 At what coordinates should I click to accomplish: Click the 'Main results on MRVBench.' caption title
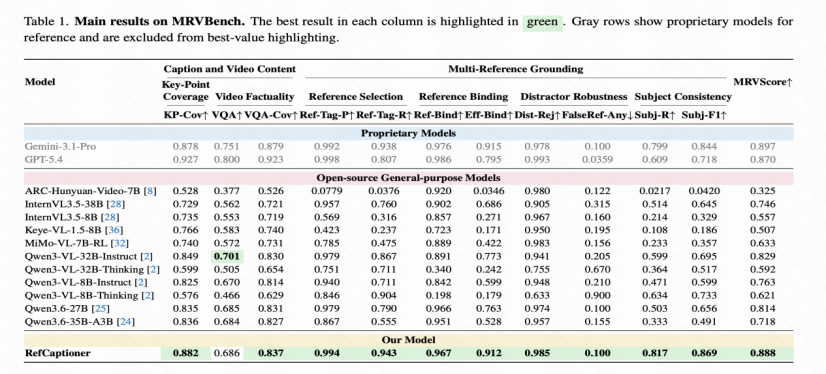(x=161, y=22)
